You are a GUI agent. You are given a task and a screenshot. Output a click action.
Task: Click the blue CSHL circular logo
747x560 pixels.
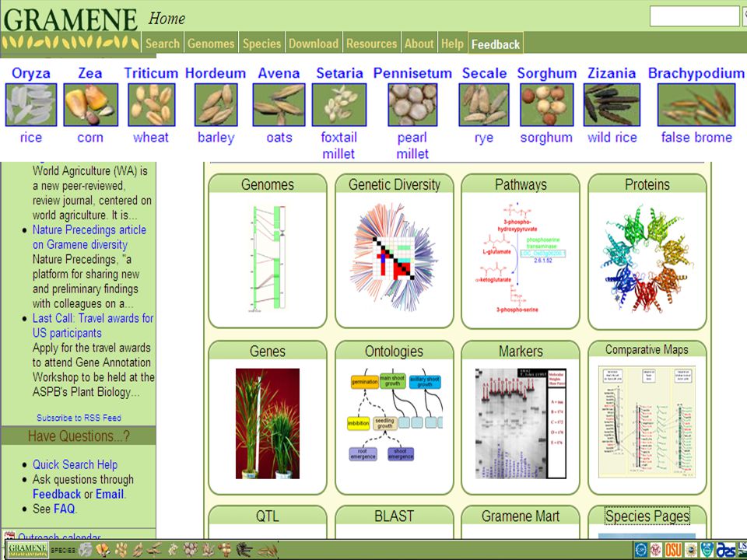click(641, 550)
